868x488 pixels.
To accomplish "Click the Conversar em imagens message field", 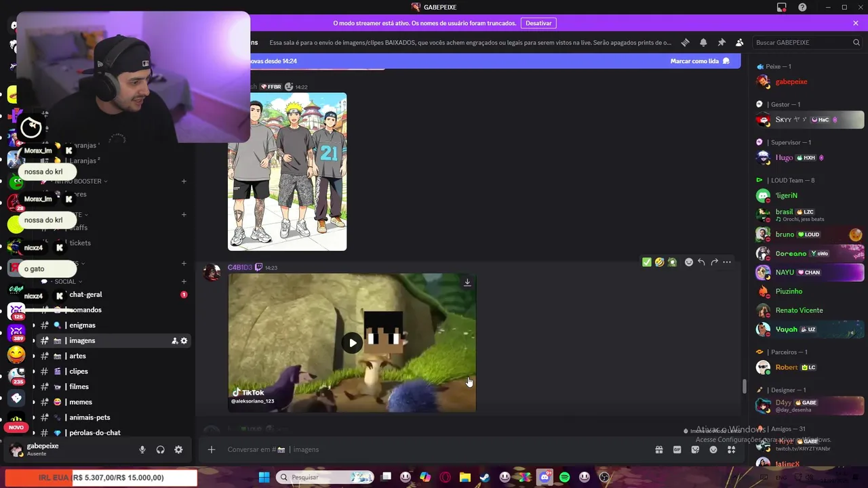I will click(x=434, y=449).
